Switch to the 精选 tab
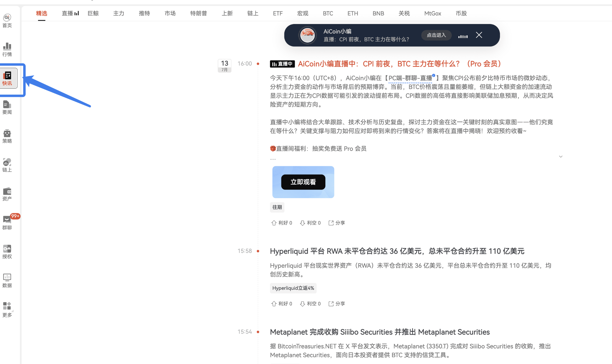612x364 pixels. click(x=42, y=13)
